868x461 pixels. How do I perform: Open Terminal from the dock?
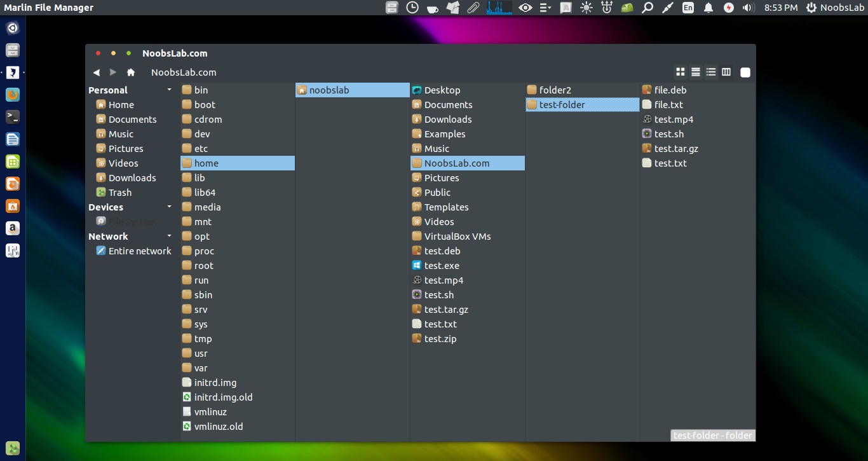(x=13, y=117)
